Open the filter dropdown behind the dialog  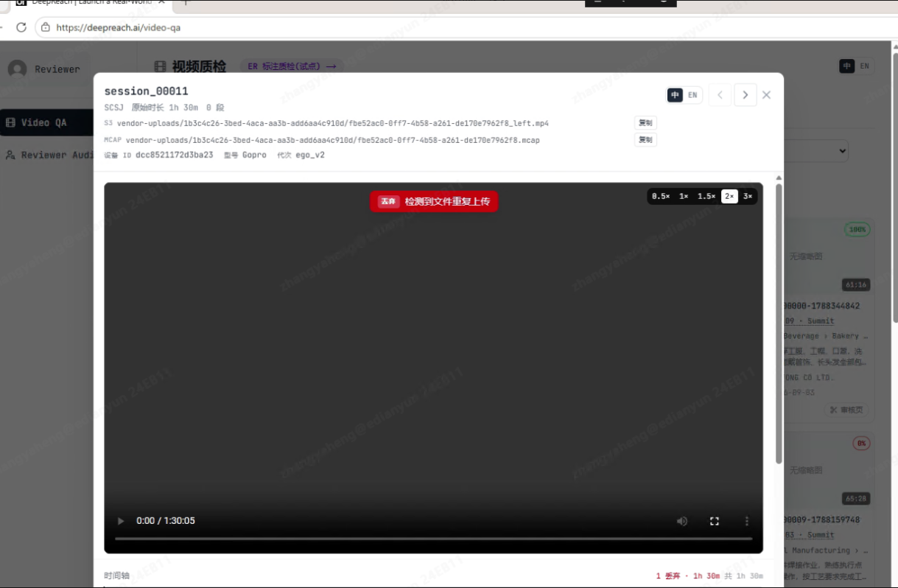tap(815, 152)
